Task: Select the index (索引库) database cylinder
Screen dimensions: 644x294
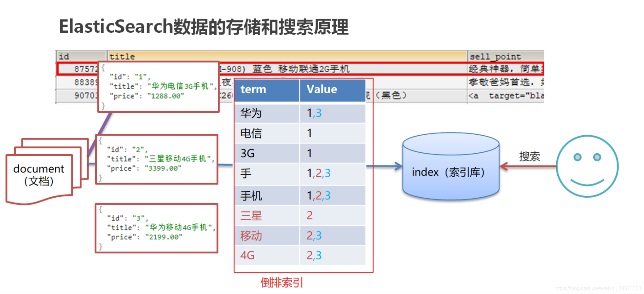Action: point(451,166)
